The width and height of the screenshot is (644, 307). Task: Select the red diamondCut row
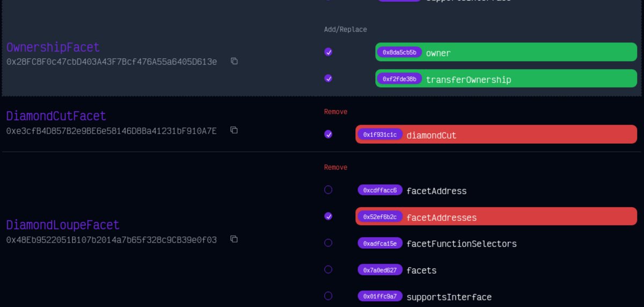496,134
